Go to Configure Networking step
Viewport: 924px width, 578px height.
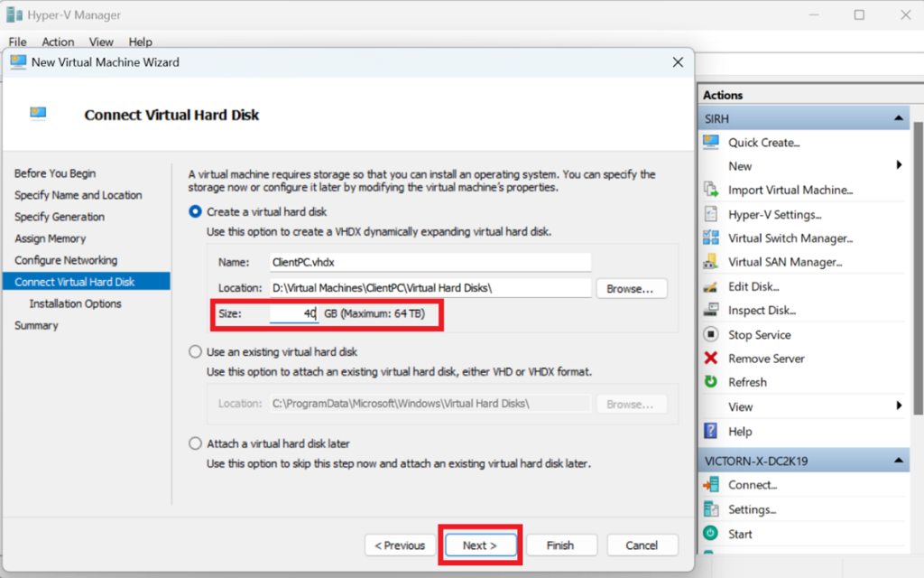tap(66, 260)
